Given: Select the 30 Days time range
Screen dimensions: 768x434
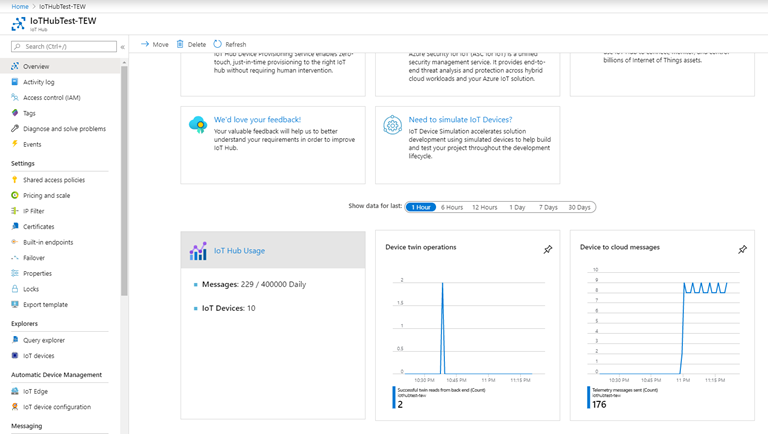Looking at the screenshot, I should (x=579, y=207).
